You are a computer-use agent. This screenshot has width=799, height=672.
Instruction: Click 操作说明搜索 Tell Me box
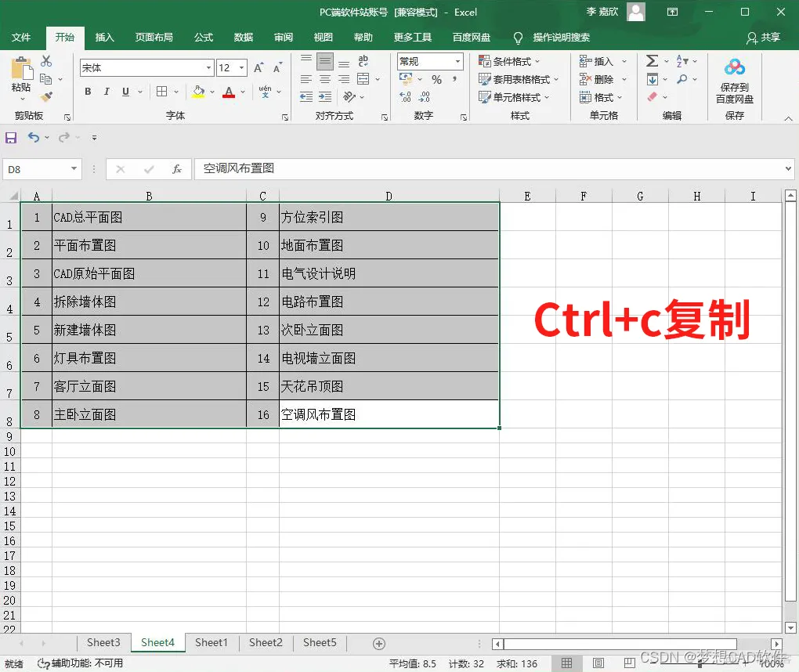[552, 37]
